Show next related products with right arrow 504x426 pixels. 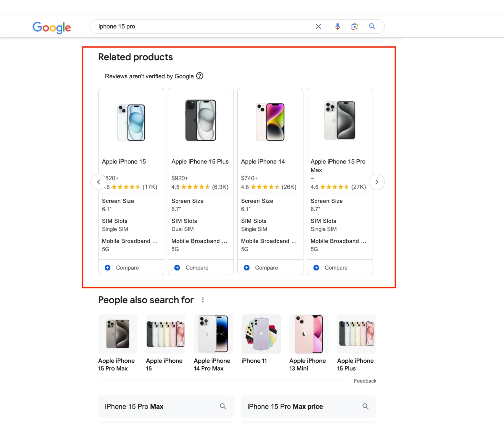pos(376,182)
